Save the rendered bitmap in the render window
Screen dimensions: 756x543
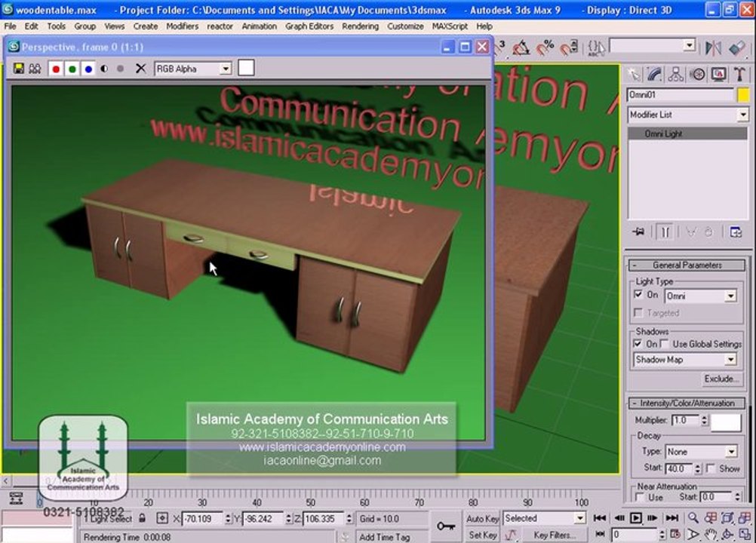18,69
